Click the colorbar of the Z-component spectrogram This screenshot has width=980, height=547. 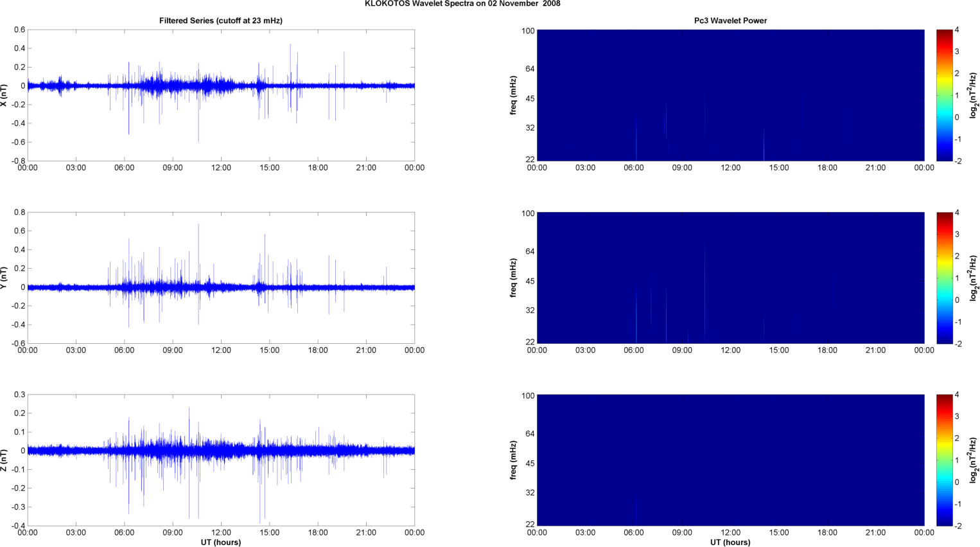pos(944,460)
